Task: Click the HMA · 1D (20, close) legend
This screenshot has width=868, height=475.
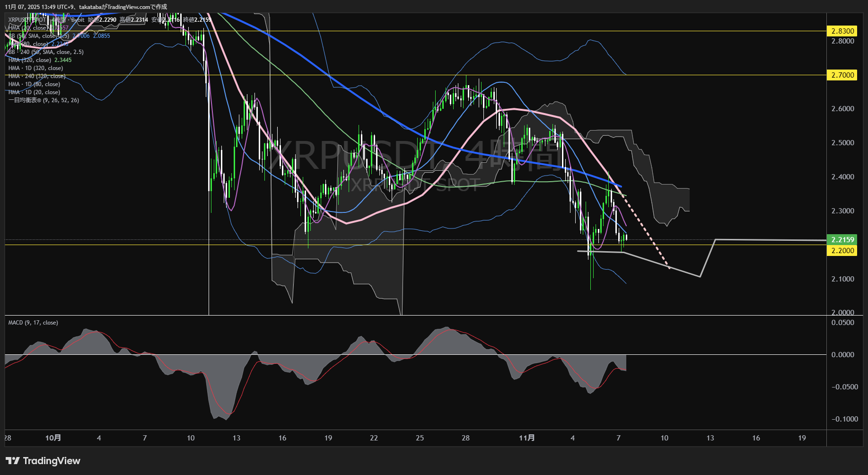Action: point(34,92)
